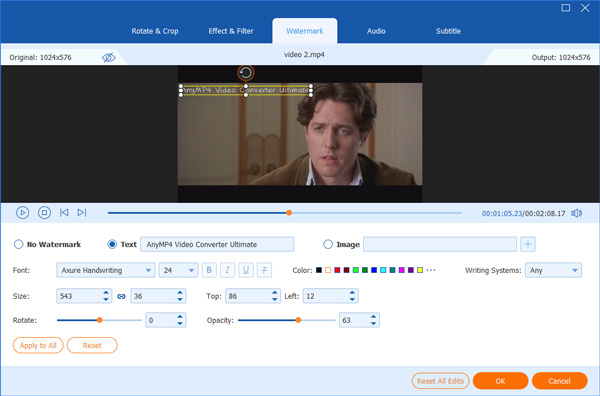Click the size aspect ratio link icon

tap(121, 296)
